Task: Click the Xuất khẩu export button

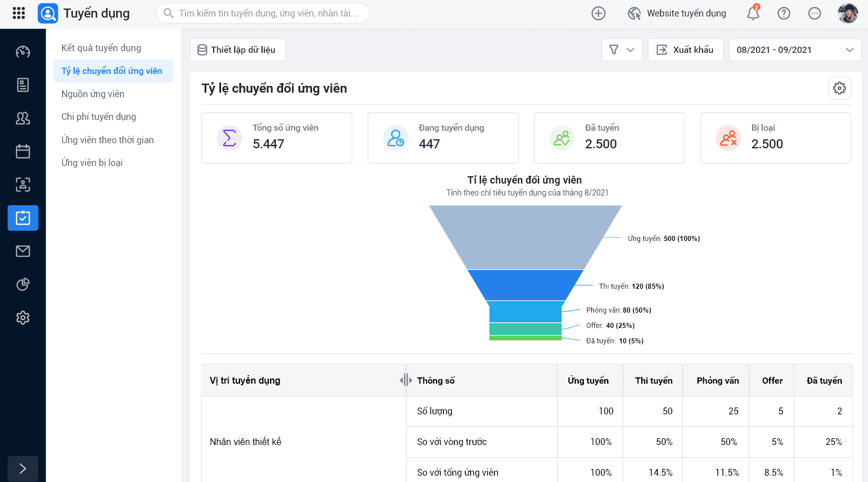Action: [x=685, y=50]
